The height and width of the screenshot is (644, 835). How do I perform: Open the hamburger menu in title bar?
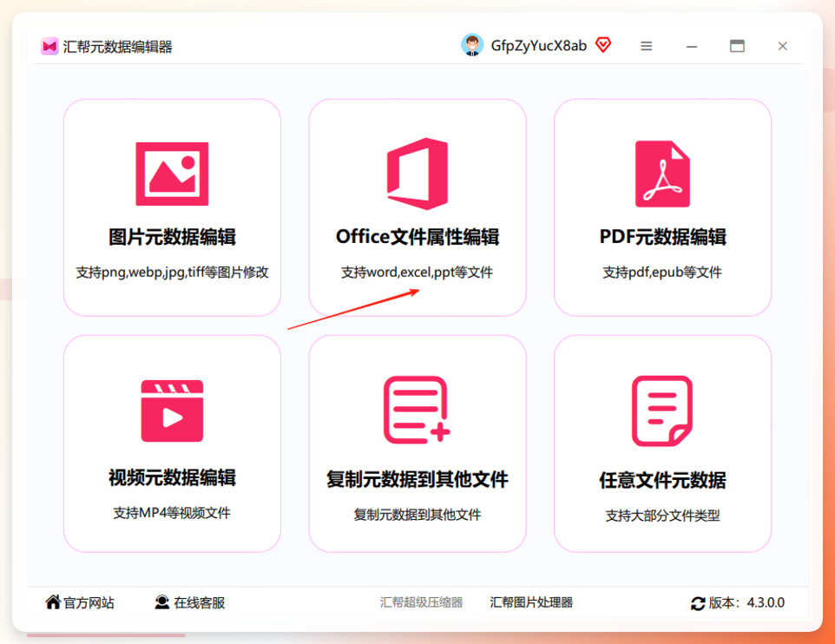tap(646, 46)
